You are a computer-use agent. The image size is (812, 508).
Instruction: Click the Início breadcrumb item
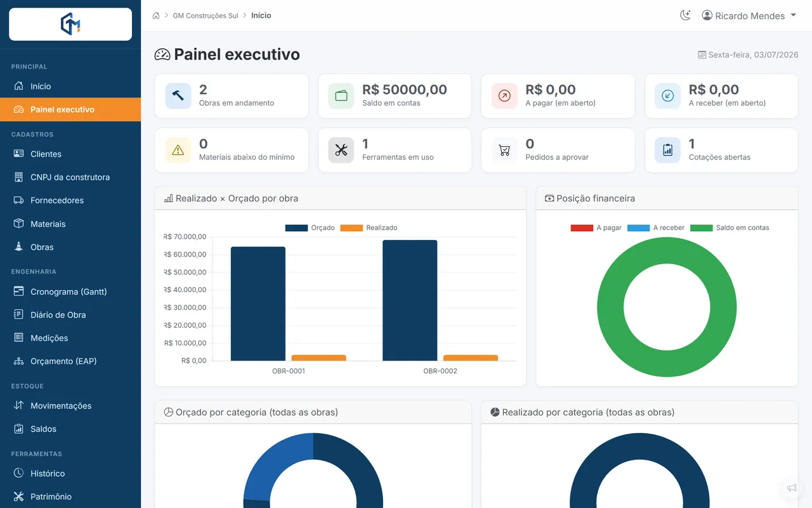[261, 15]
